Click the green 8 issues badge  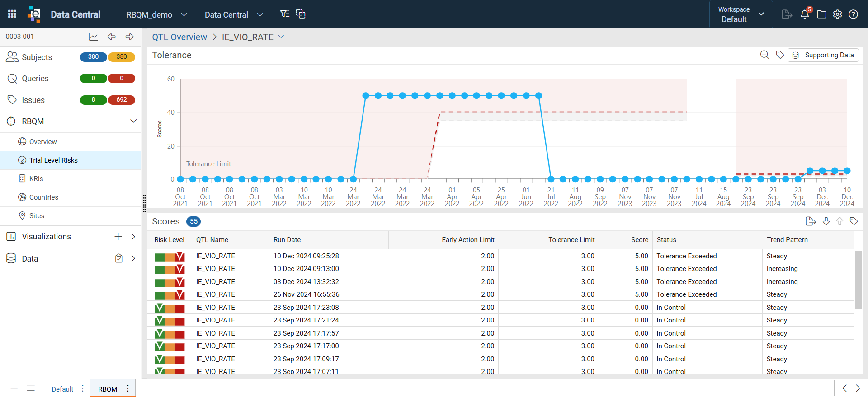(x=93, y=100)
